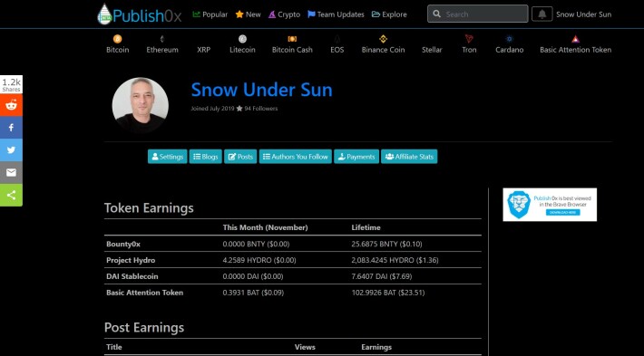
Task: Click the 94 Followers text
Action: pos(261,109)
